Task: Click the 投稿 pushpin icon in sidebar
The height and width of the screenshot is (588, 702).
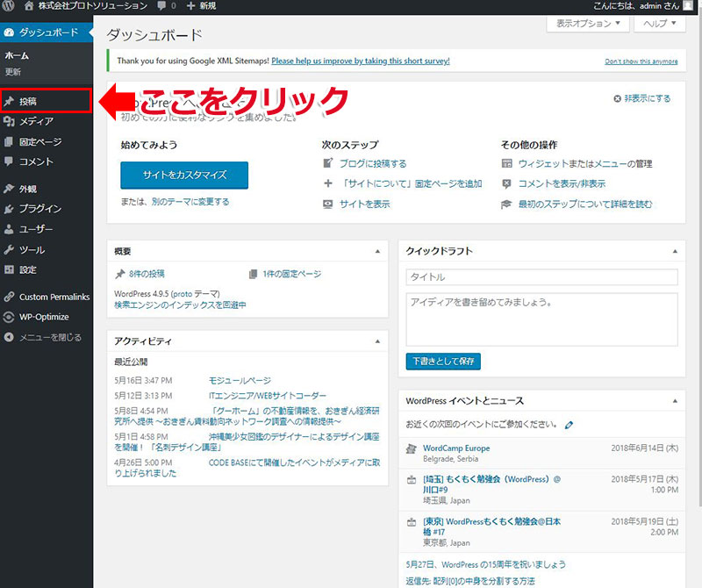Action: pos(9,101)
